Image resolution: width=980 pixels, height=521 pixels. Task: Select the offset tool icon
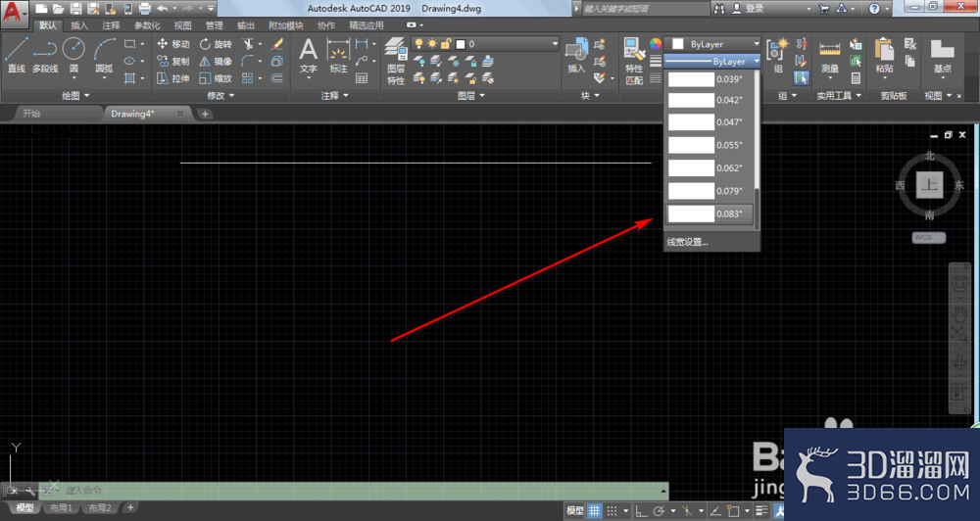click(277, 78)
